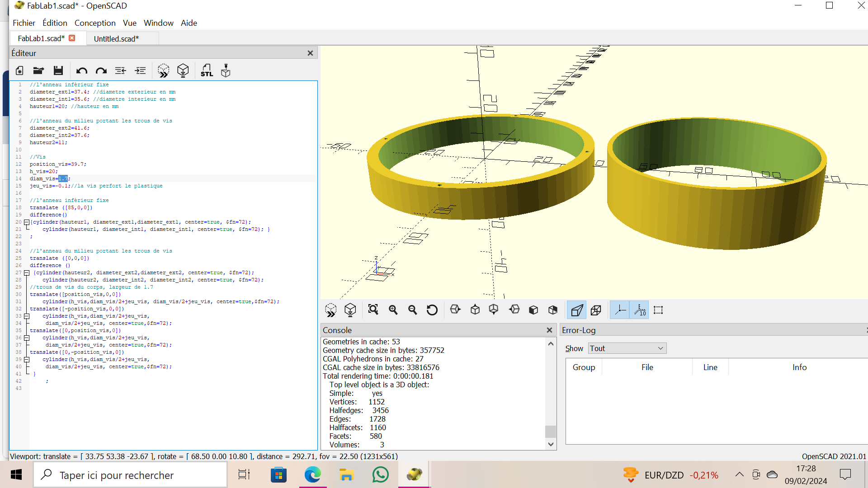The width and height of the screenshot is (868, 488).
Task: Show hidden system tray icons
Action: 739,474
